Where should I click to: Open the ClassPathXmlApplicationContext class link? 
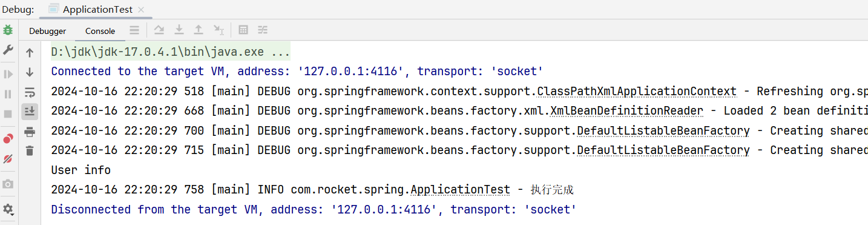637,92
